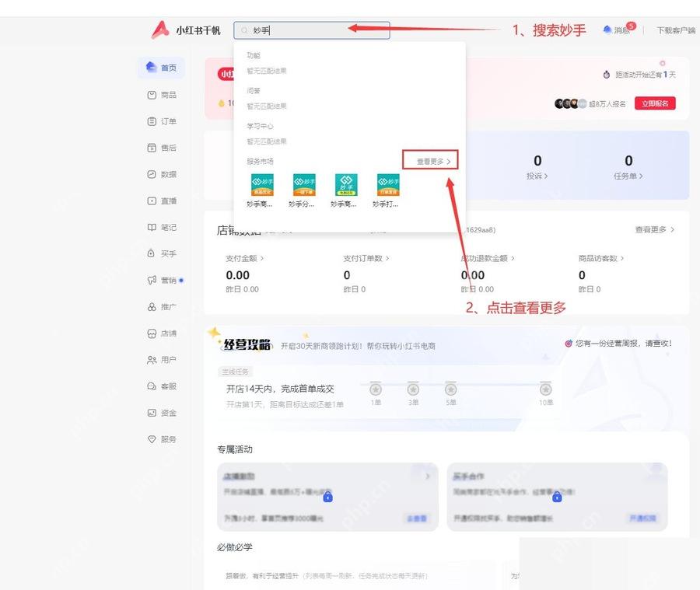
Task: Go to 首页 in the sidebar
Action: point(161,68)
